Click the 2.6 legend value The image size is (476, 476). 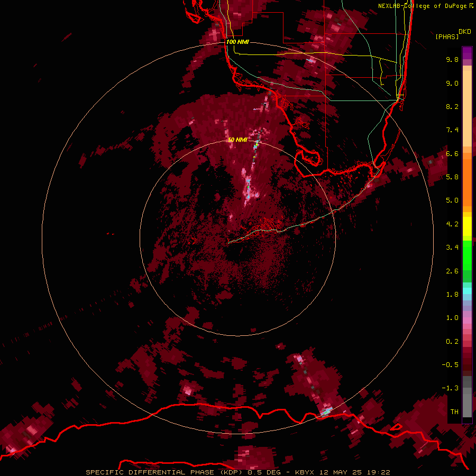[x=452, y=271]
